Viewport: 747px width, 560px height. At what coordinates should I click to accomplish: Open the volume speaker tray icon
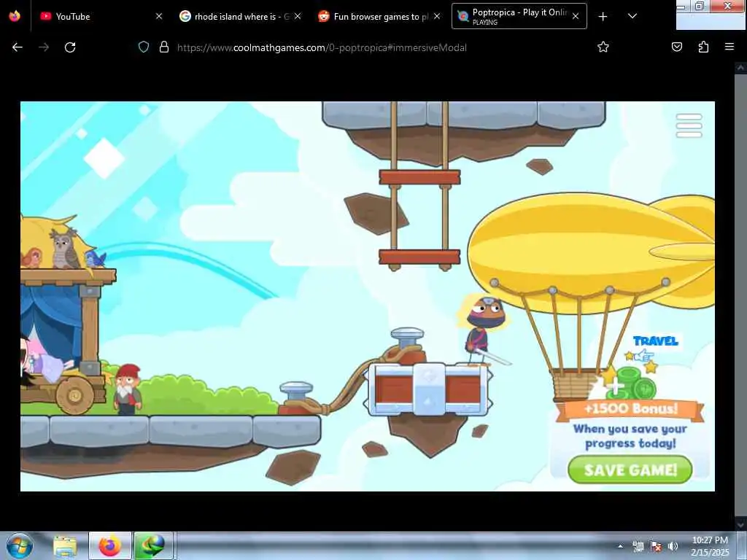673,546
